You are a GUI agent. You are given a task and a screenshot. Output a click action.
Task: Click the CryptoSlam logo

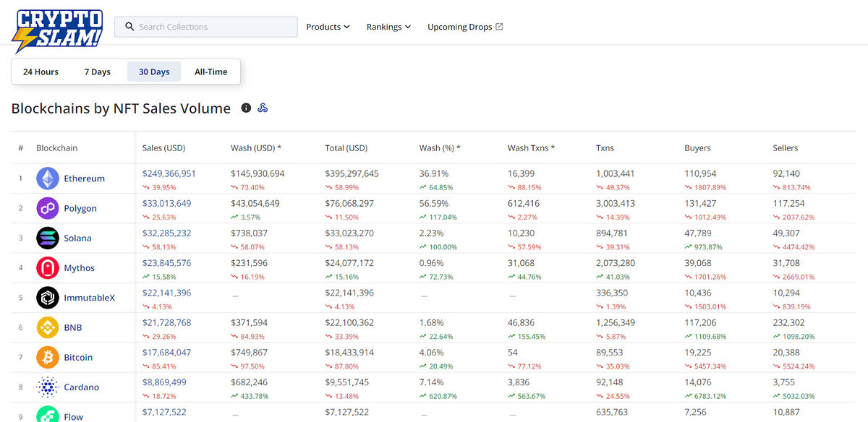(x=57, y=30)
